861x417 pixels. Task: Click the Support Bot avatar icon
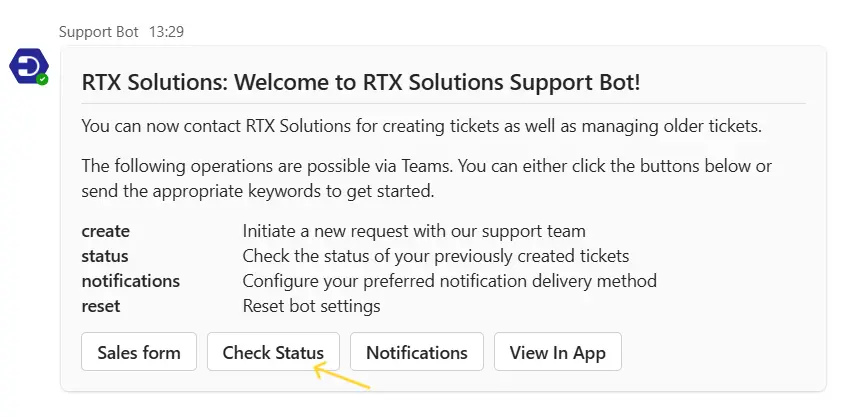27,66
